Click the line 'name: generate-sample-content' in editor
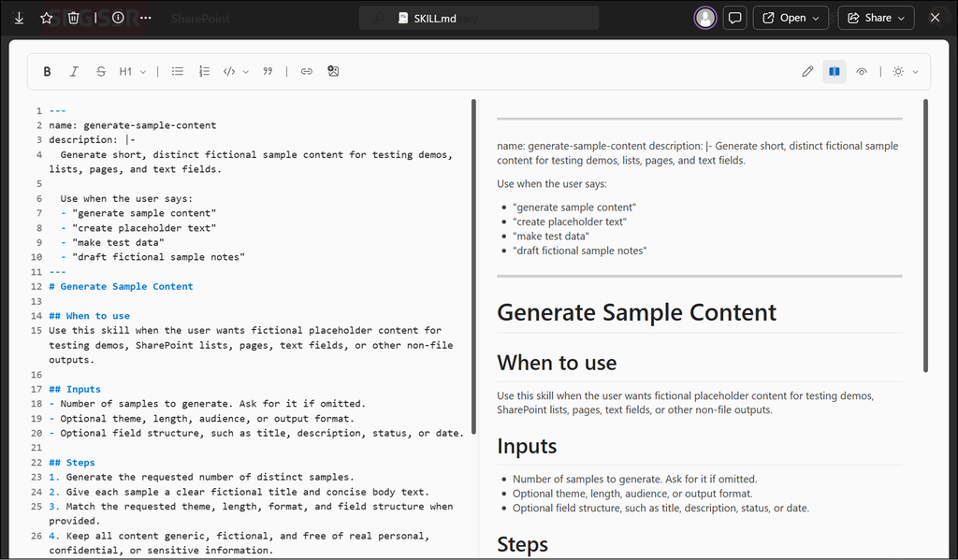 coord(133,125)
